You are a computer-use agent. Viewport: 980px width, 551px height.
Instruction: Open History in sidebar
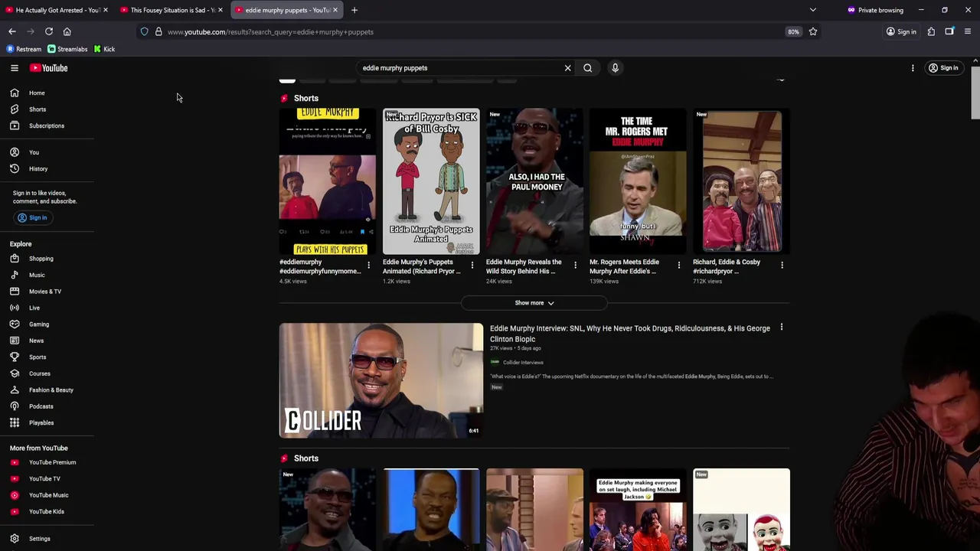click(x=38, y=169)
